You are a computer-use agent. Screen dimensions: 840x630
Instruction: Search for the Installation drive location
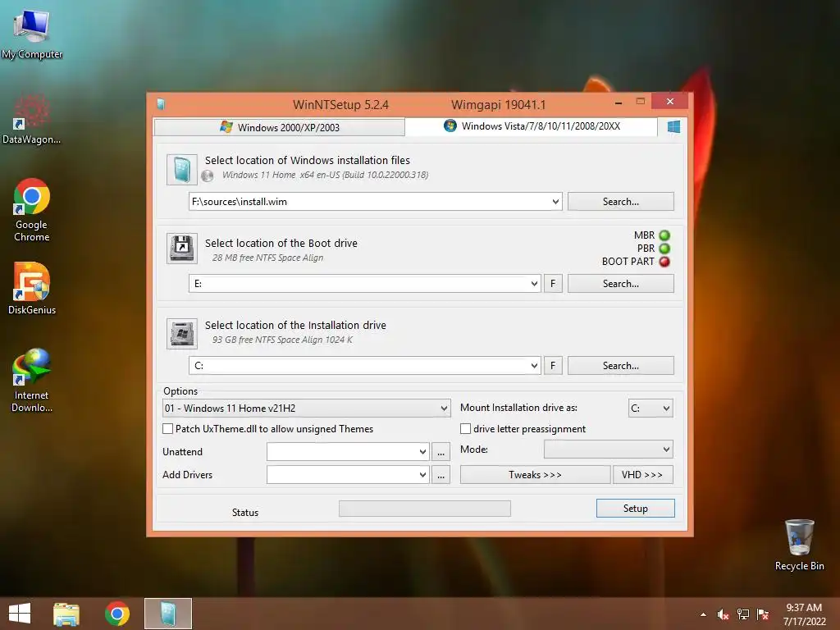pos(620,366)
